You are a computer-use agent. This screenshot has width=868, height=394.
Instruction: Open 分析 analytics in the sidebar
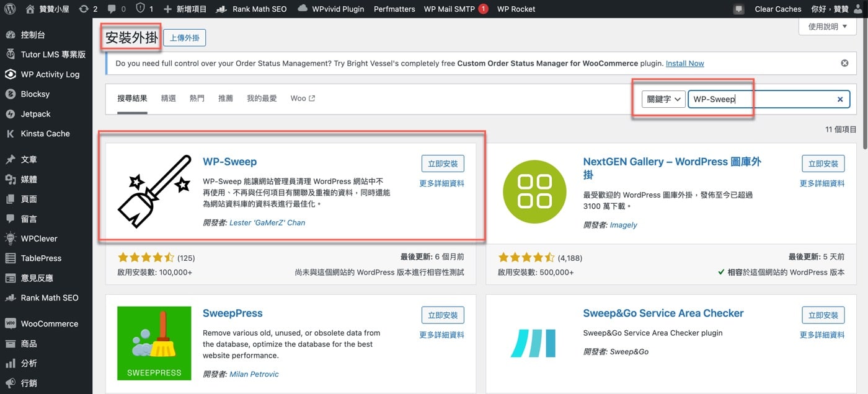[x=46, y=363]
